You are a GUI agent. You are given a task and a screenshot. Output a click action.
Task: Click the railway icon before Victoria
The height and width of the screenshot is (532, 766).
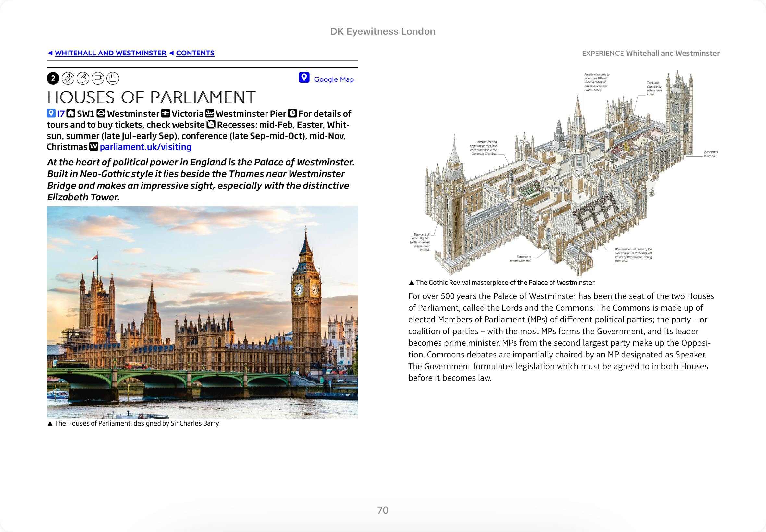166,113
